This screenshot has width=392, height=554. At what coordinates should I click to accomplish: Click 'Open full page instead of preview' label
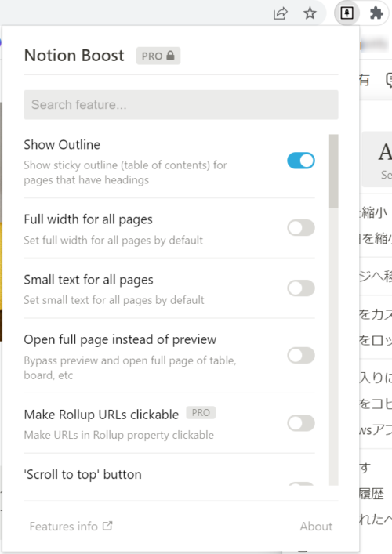[120, 339]
